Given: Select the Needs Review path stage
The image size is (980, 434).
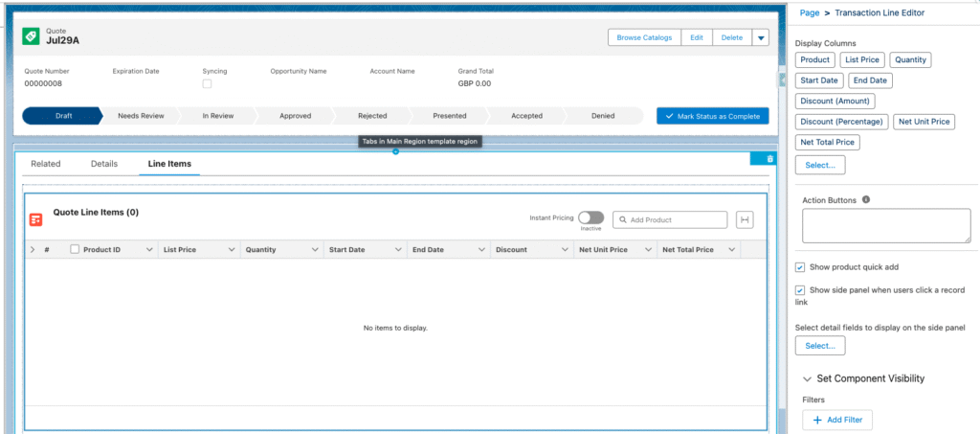Looking at the screenshot, I should point(141,115).
